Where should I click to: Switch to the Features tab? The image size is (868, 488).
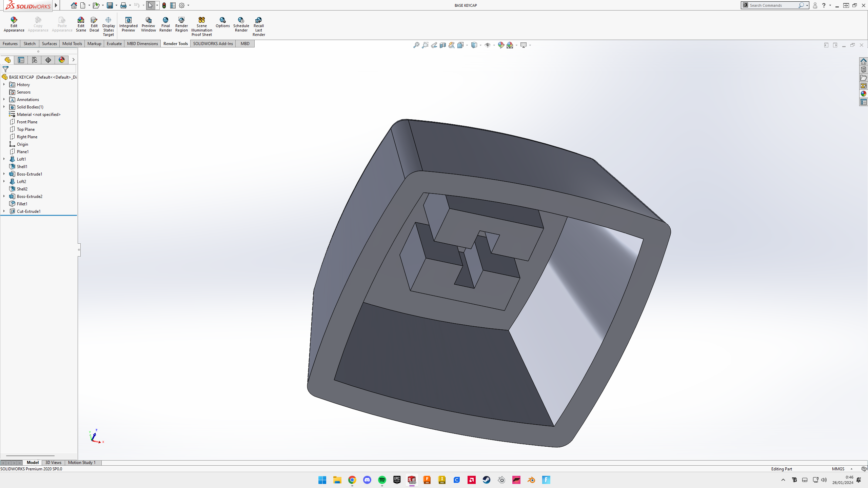pos(10,43)
